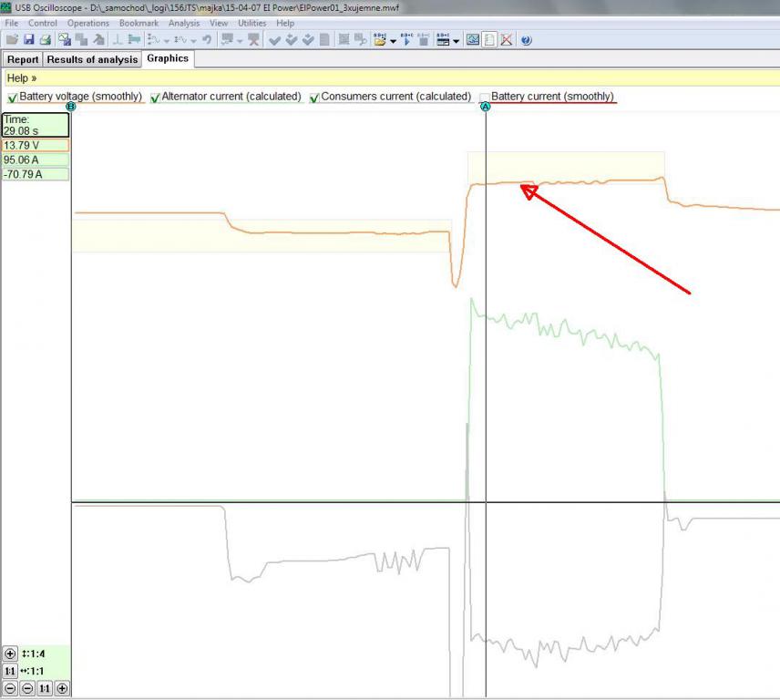
Task: Click the Time 29.08 s readout box
Action: (36, 125)
